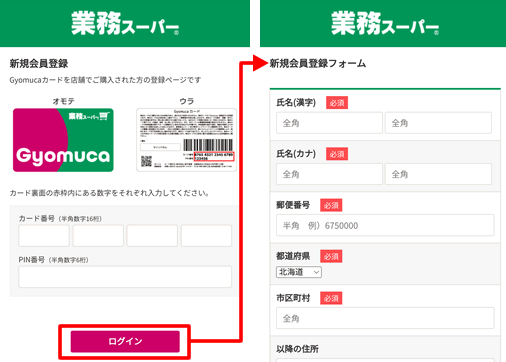Click the 必須 badge beside 都道府県

click(x=331, y=256)
